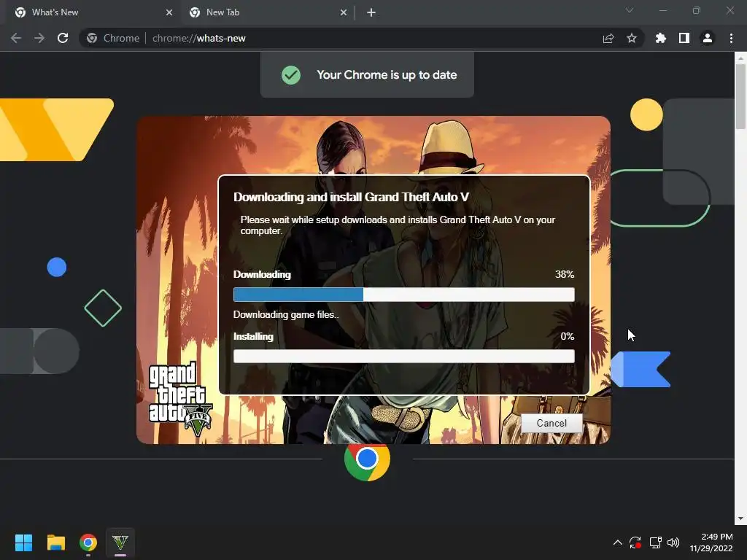Open the tab search chevron
This screenshot has width=747, height=560.
click(x=630, y=10)
